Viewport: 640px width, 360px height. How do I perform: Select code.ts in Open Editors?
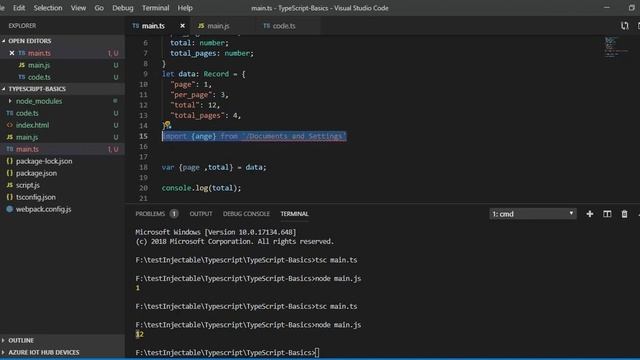pos(39,77)
